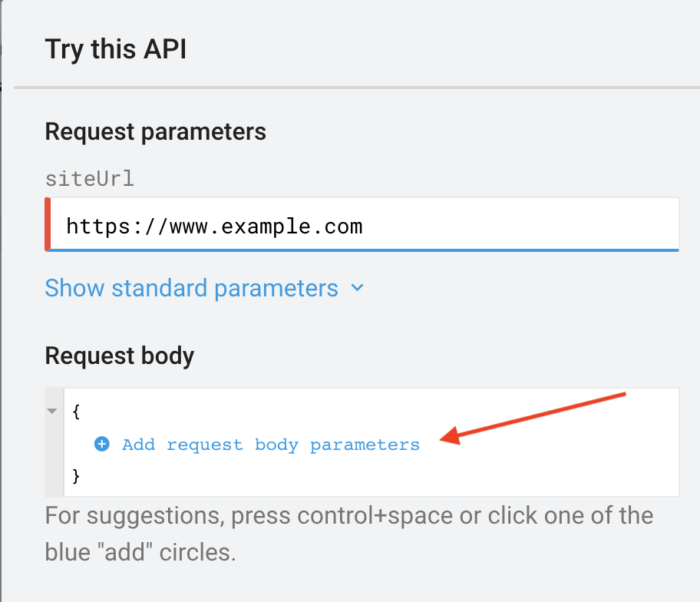This screenshot has width=700, height=602.
Task: Click the blue "add" circles hint line
Action: point(140,552)
